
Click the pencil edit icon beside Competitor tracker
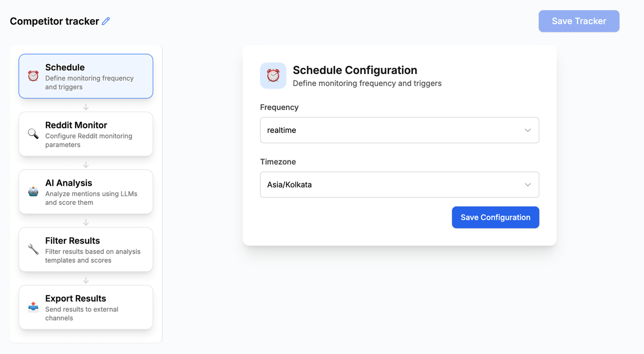pyautogui.click(x=106, y=21)
